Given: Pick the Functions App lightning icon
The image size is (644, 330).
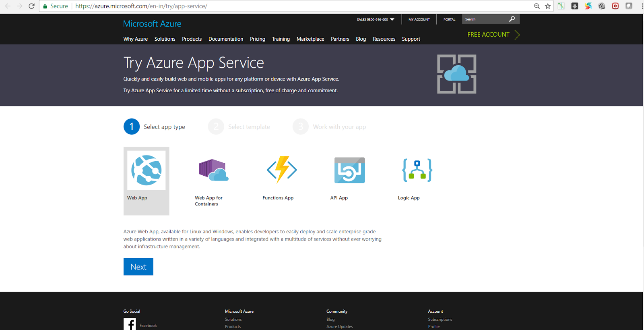Looking at the screenshot, I should pos(282,170).
